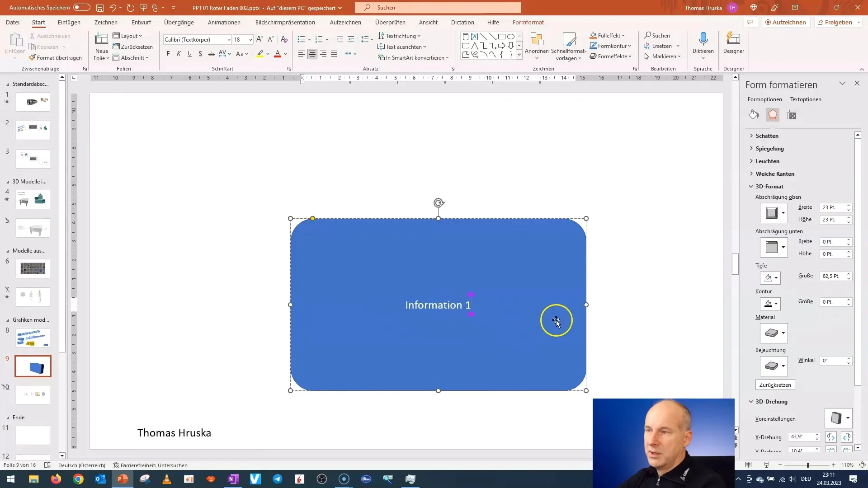Open Size & Properties tab icon
868x488 pixels.
pyautogui.click(x=792, y=115)
